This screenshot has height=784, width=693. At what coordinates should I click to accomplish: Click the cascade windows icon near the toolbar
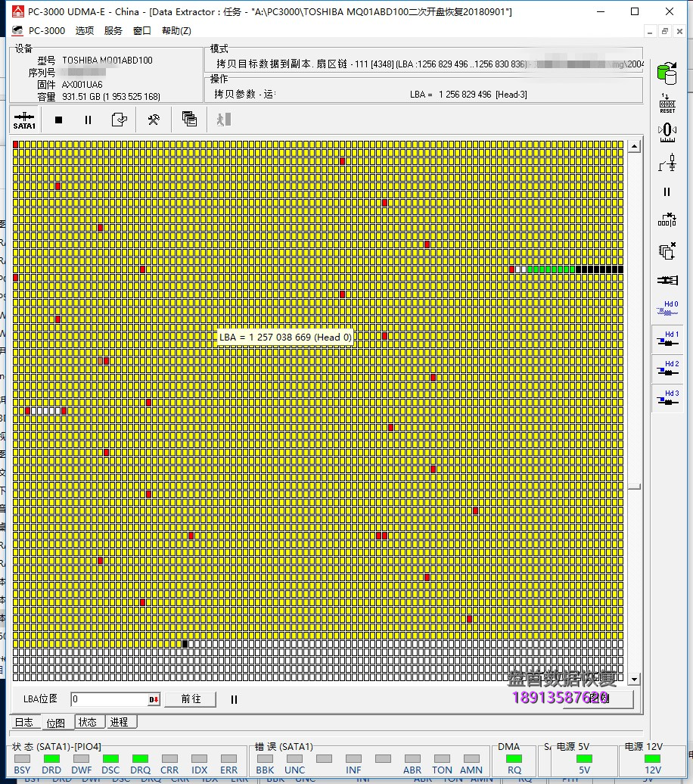point(189,120)
